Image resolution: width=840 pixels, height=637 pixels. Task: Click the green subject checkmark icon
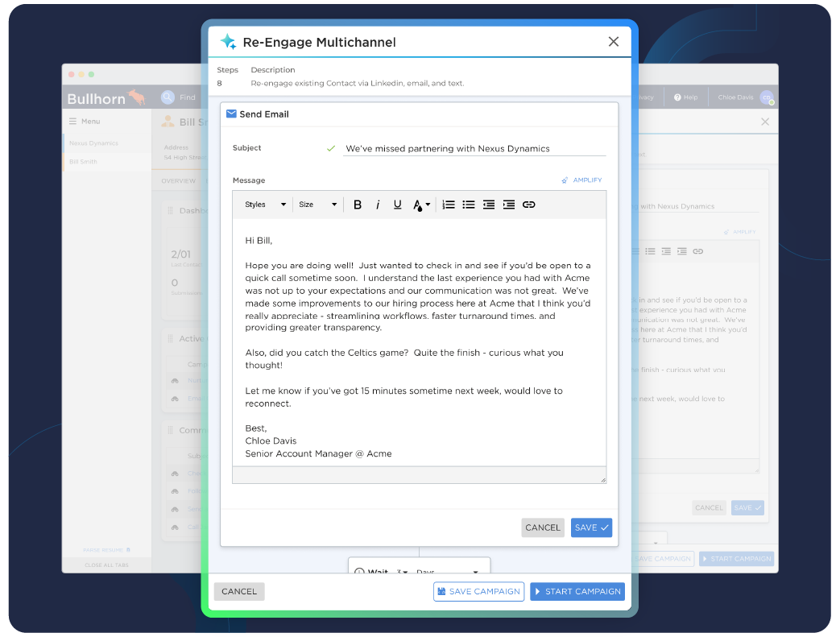pos(331,148)
